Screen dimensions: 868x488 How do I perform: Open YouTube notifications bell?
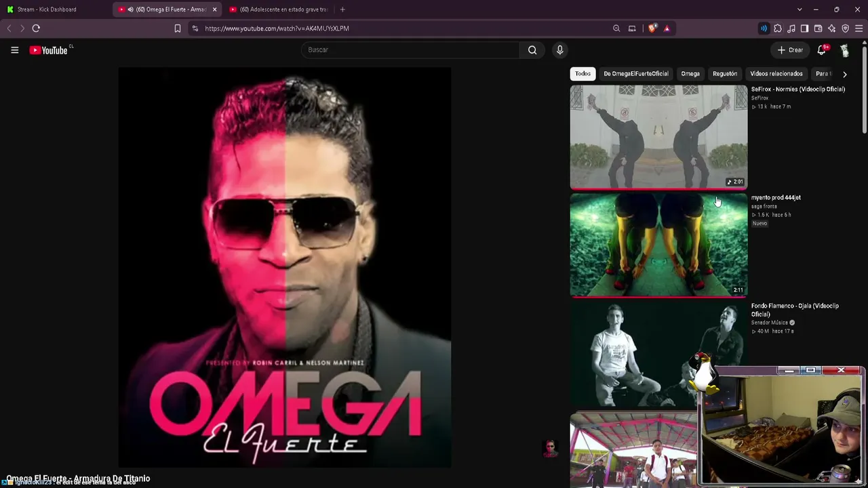(x=822, y=49)
